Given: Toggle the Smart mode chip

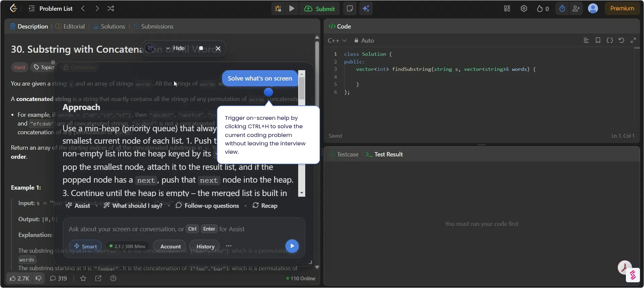Looking at the screenshot, I should (85, 246).
